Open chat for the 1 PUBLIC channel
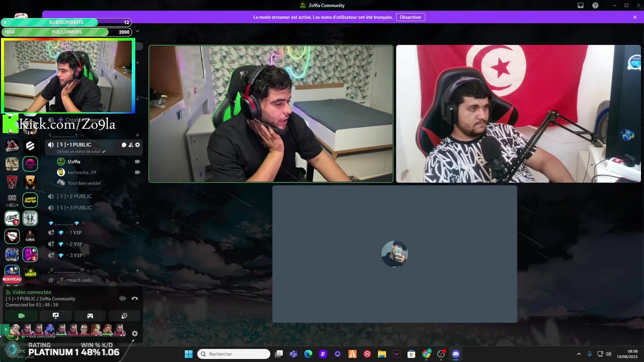This screenshot has height=362, width=644. [x=124, y=145]
